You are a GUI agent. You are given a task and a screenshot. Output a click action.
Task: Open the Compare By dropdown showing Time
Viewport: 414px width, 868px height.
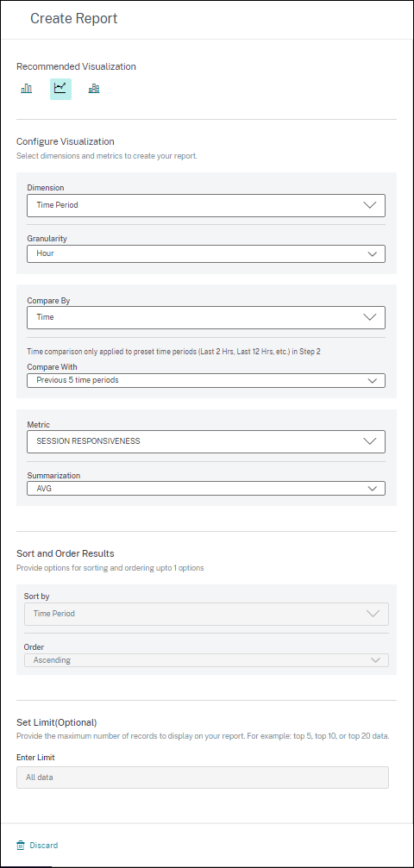(x=206, y=318)
